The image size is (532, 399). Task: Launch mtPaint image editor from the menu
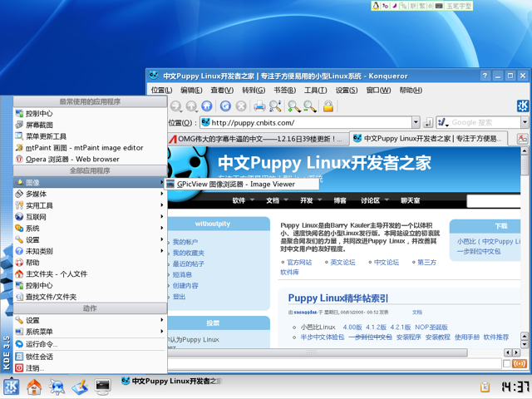coord(90,148)
